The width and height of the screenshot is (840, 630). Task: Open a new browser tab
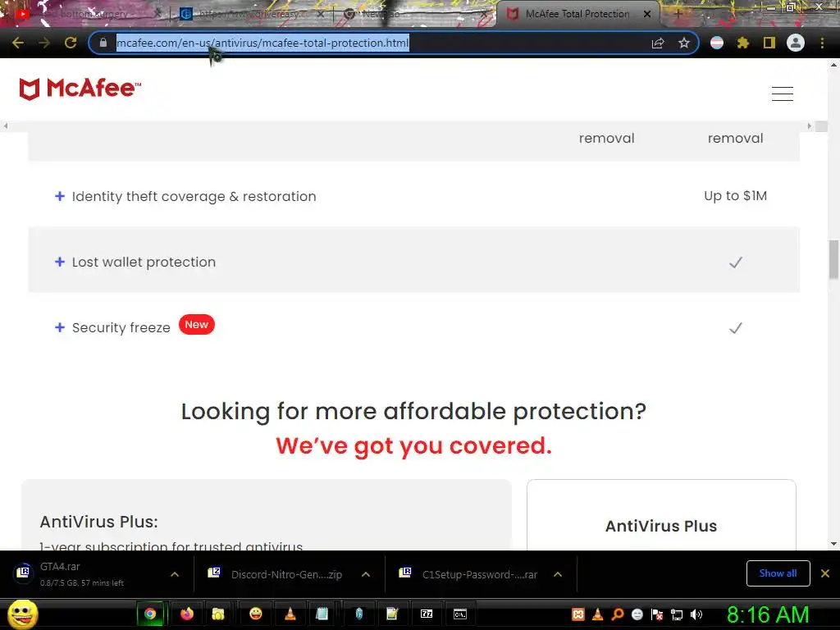click(x=678, y=14)
